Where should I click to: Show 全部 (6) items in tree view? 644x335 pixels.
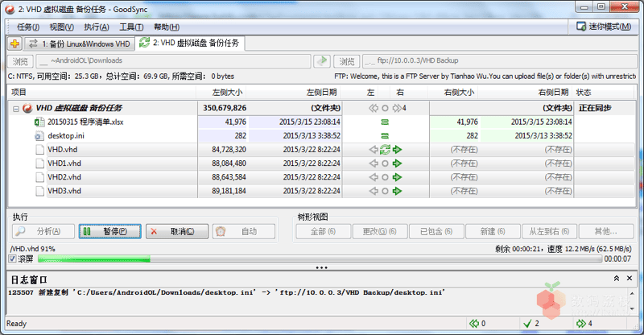(324, 231)
